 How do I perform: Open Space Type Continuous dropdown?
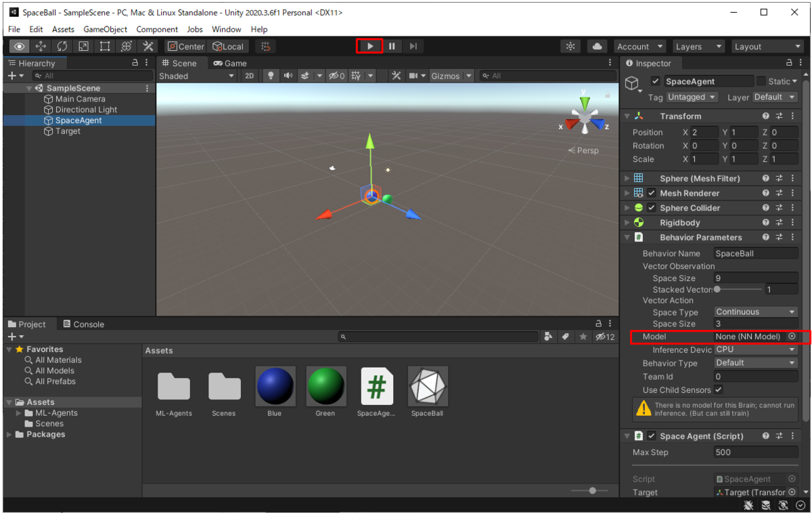pos(756,312)
